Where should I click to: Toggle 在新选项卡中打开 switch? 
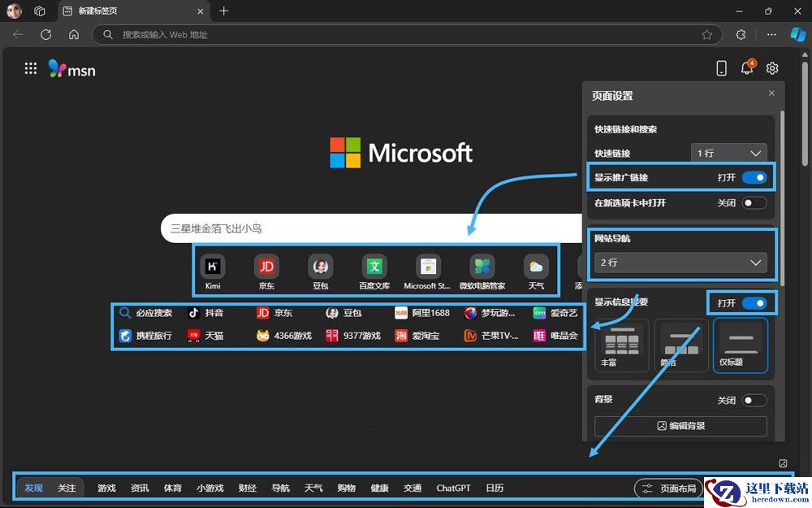point(754,202)
